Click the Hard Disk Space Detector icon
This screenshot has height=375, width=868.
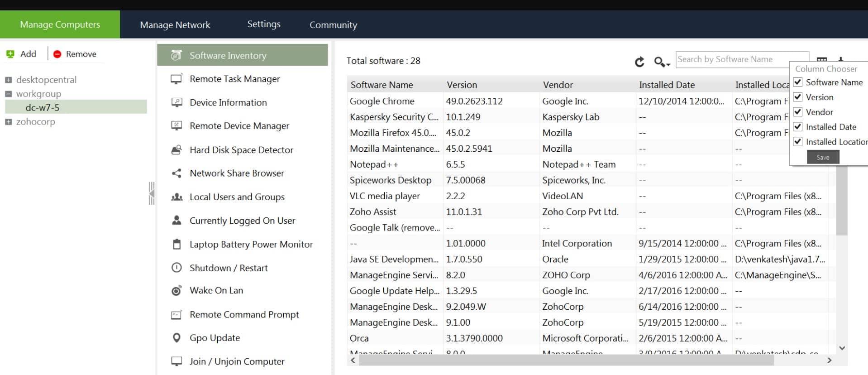click(x=176, y=149)
